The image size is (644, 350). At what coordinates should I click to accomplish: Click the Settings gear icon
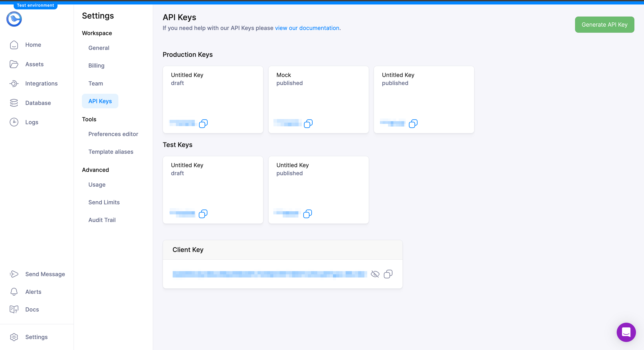[14, 337]
